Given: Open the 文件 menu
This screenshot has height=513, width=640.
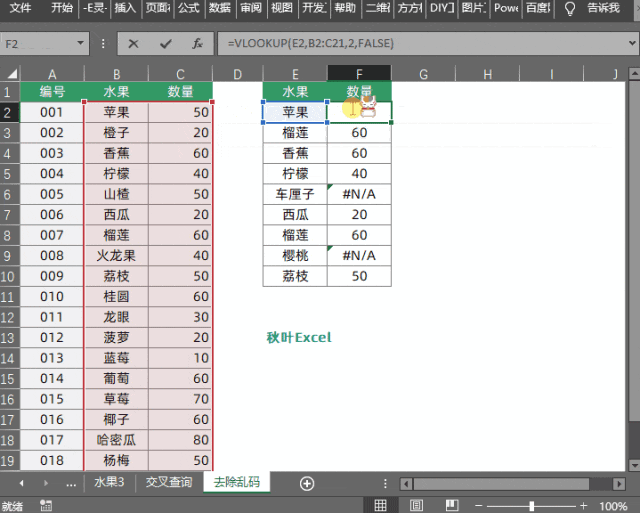Looking at the screenshot, I should 20,8.
